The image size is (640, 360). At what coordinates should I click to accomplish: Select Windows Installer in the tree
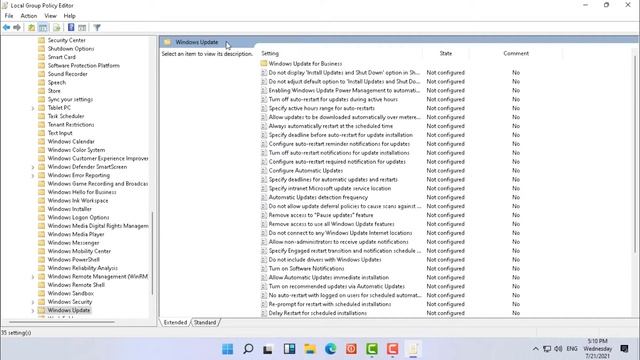(x=69, y=209)
